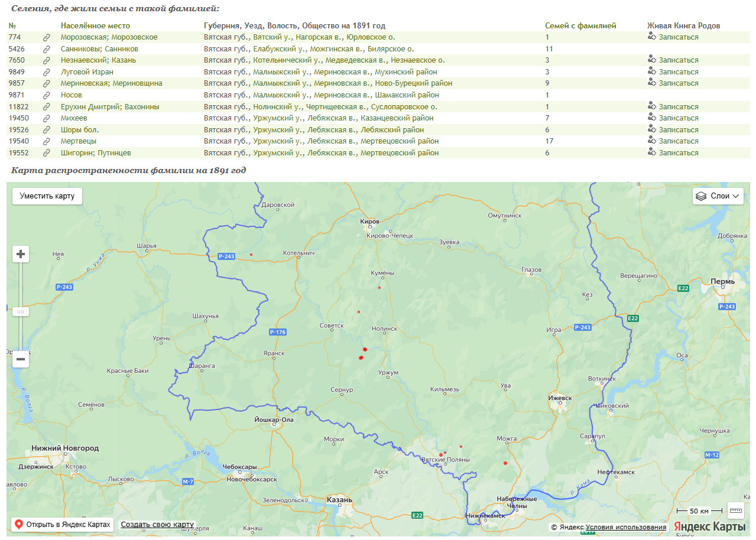Click the Создать свою карту link
This screenshot has height=540, width=756.
[157, 525]
